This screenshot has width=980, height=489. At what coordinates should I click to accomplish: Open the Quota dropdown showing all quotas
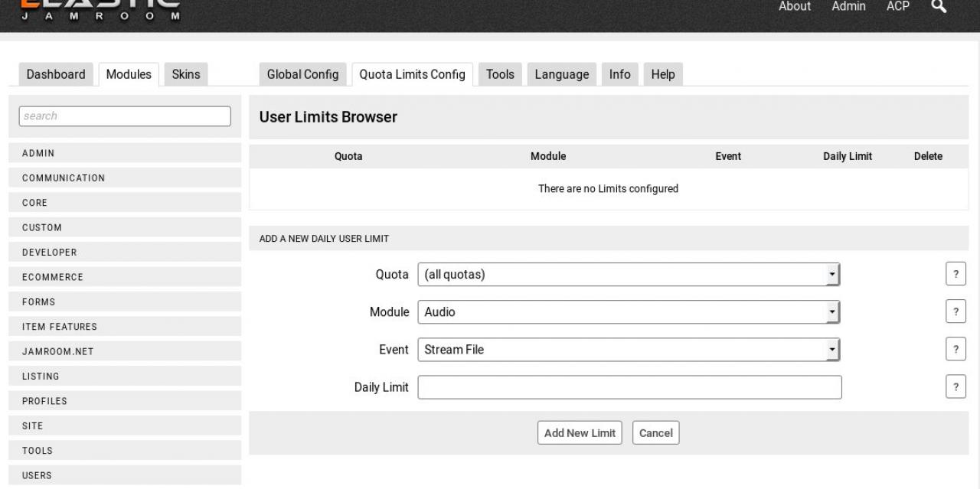(x=629, y=274)
